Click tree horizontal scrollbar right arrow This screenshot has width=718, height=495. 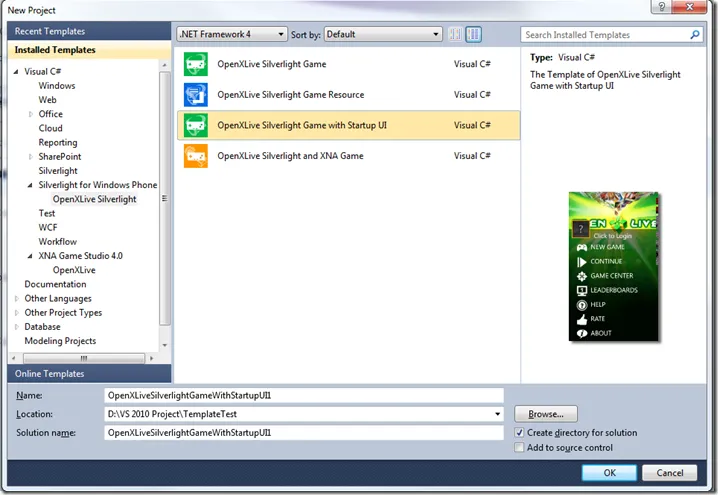tap(152, 358)
